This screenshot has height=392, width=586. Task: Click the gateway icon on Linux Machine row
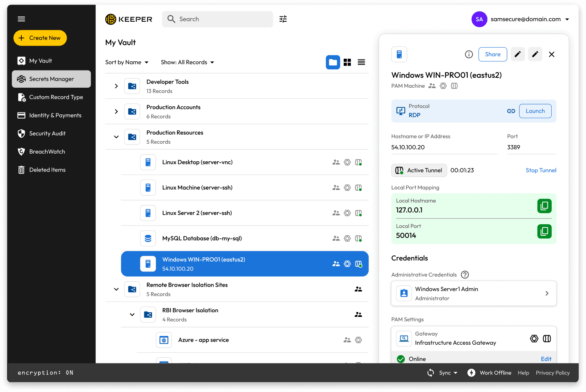(x=347, y=188)
